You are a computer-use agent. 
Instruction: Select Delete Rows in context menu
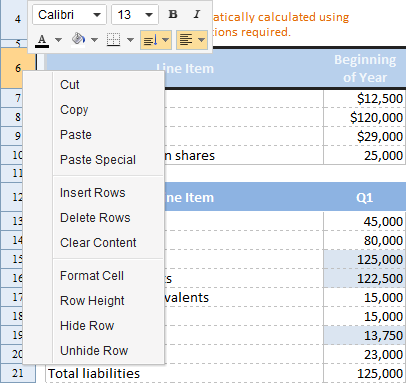(x=108, y=218)
